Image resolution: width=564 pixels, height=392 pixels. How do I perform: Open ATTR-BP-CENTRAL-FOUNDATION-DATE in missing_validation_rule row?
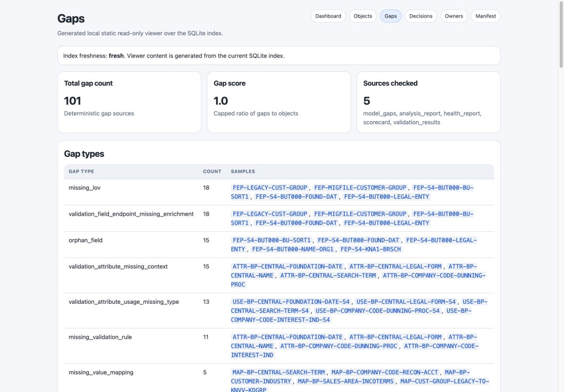(x=287, y=337)
